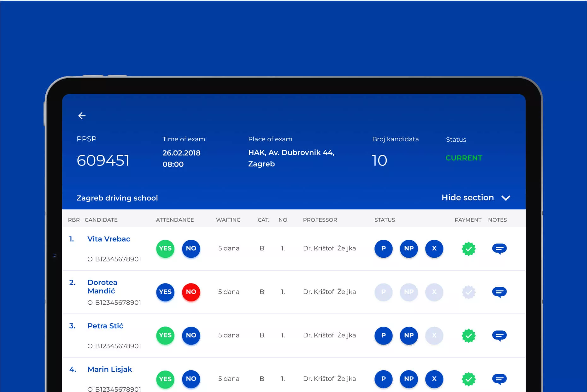This screenshot has width=587, height=392.
Task: Open candidate Vita Vrebac's profile link
Action: 109,239
